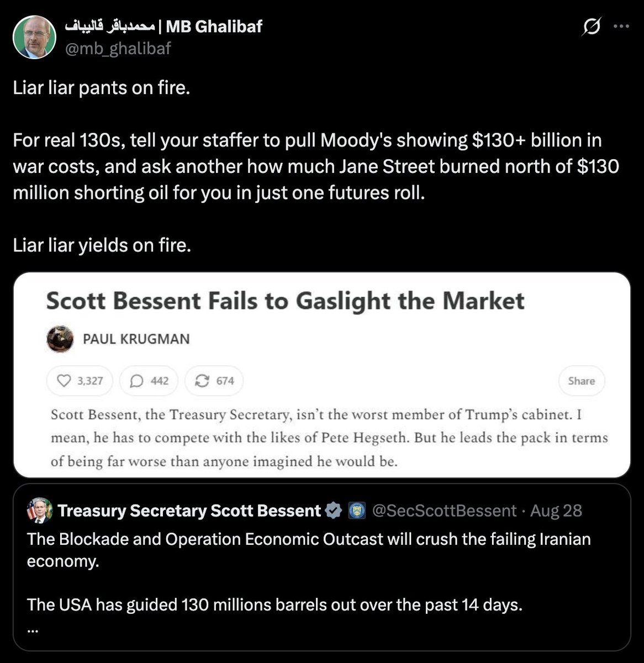
Task: Click the Grok slash-circle icon
Action: click(x=592, y=26)
